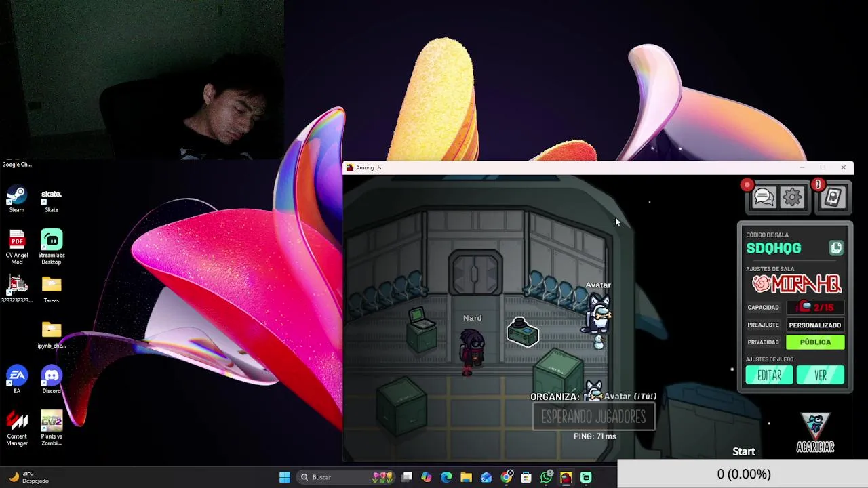Open Microsoft Store from taskbar
868x488 pixels.
(x=526, y=477)
